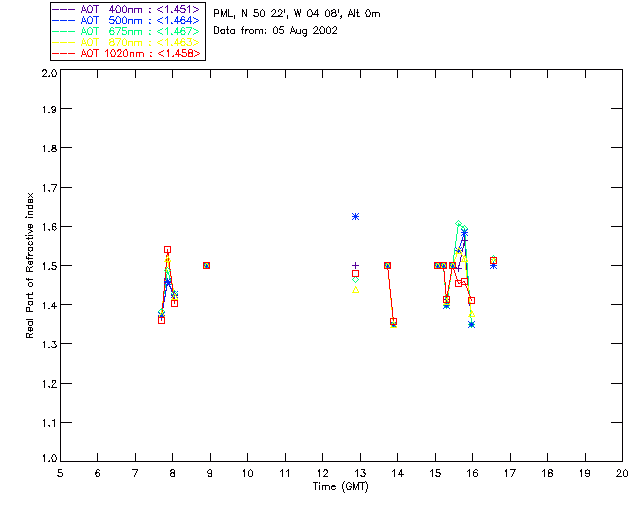Select the green diamond marker at time 13
The height and width of the screenshot is (512, 640).
(356, 280)
